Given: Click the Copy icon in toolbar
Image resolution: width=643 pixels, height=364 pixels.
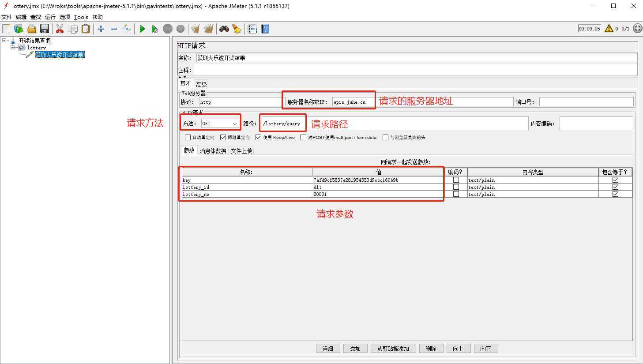Looking at the screenshot, I should coord(73,29).
